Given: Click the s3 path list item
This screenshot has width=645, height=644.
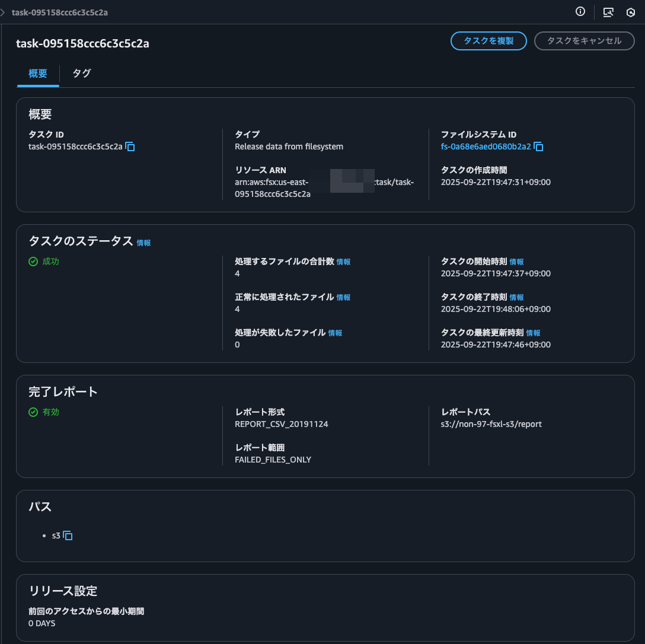Looking at the screenshot, I should [56, 535].
